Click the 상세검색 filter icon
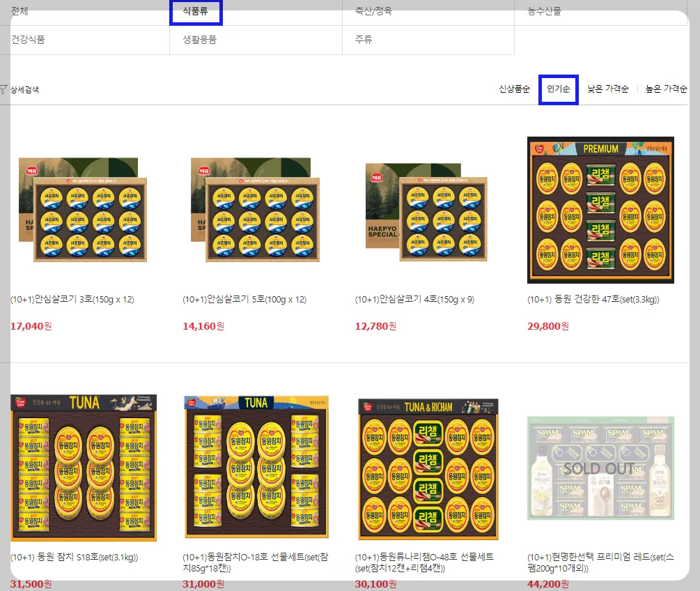Screen dimensions: 700x591 (3, 90)
